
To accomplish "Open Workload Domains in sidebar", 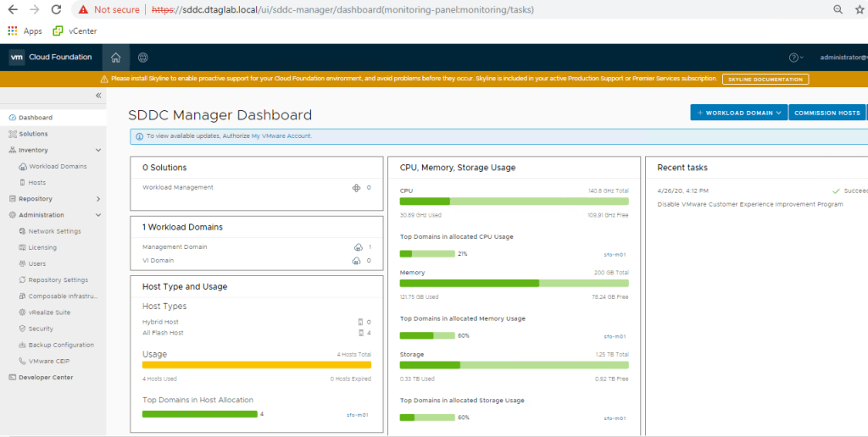I will [58, 166].
